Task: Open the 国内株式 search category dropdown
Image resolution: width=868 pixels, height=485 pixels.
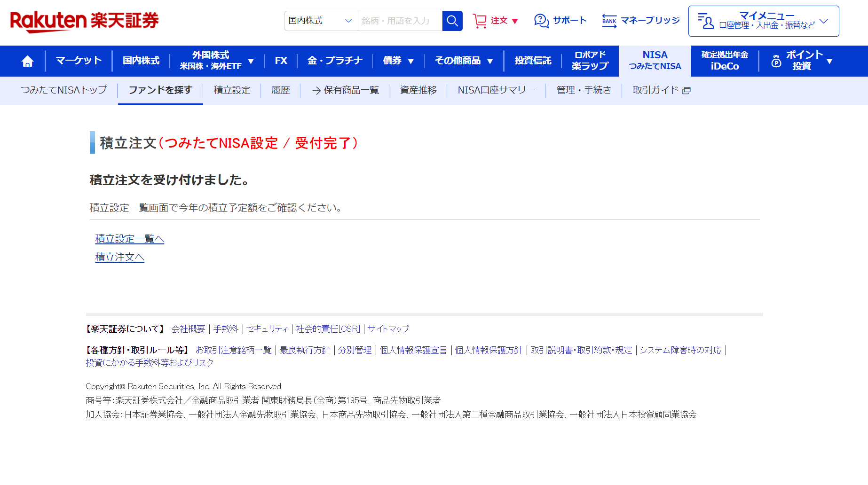Action: [x=321, y=21]
